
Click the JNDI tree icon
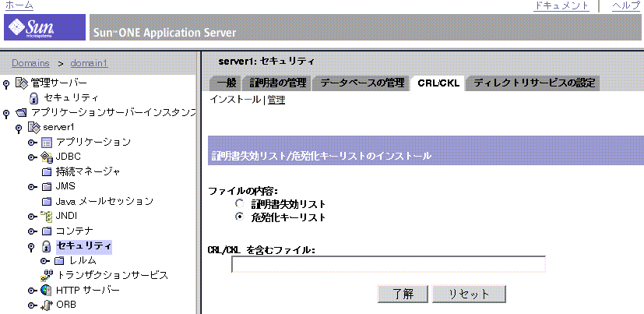pyautogui.click(x=47, y=217)
